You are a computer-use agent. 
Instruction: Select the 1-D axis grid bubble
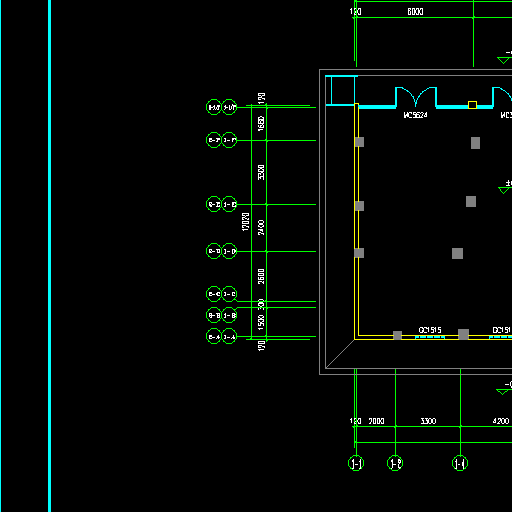coord(229,251)
